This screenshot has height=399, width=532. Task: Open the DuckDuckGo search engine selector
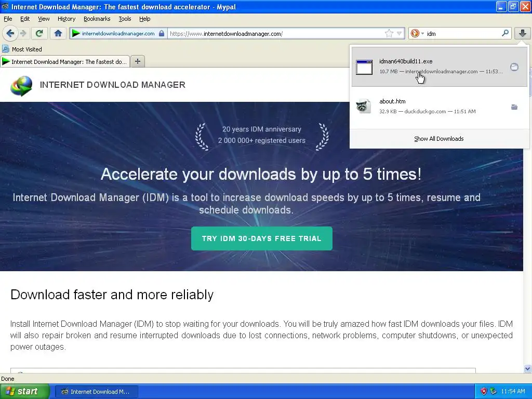point(417,33)
